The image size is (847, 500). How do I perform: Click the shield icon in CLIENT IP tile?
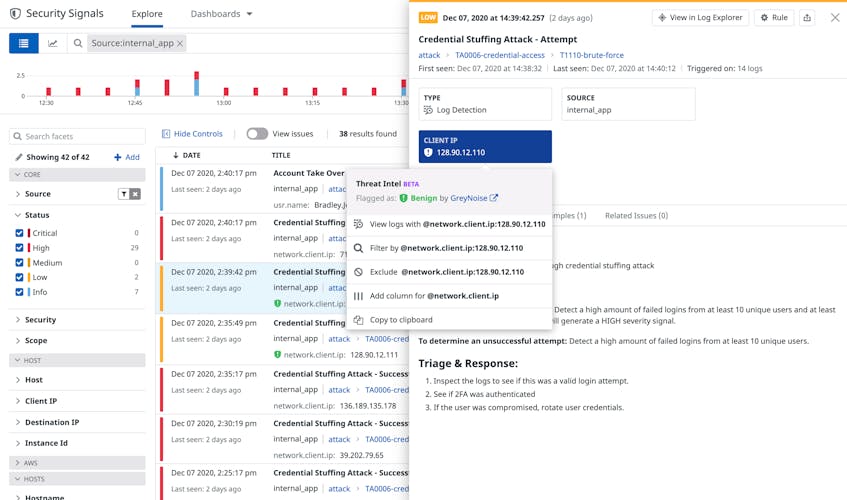(x=428, y=153)
